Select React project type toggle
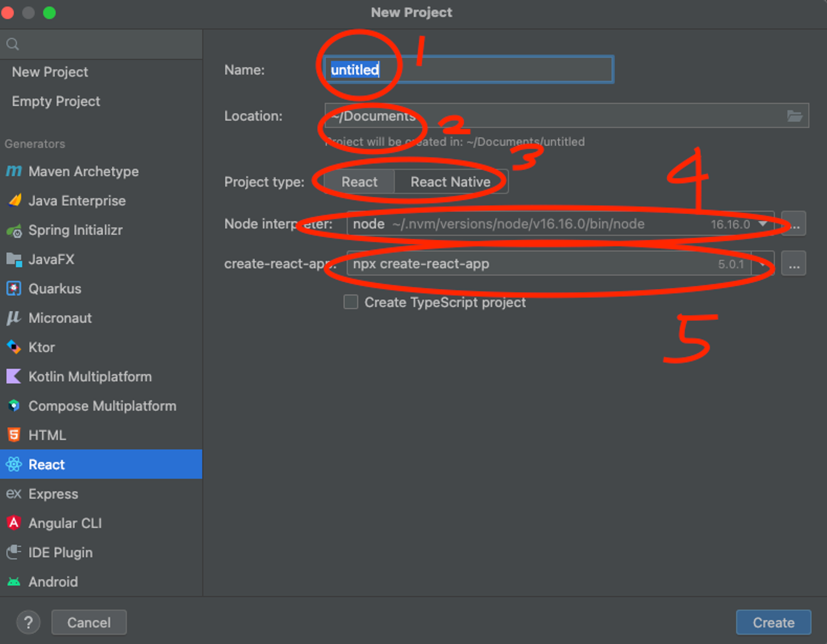This screenshot has height=644, width=827. pyautogui.click(x=359, y=182)
